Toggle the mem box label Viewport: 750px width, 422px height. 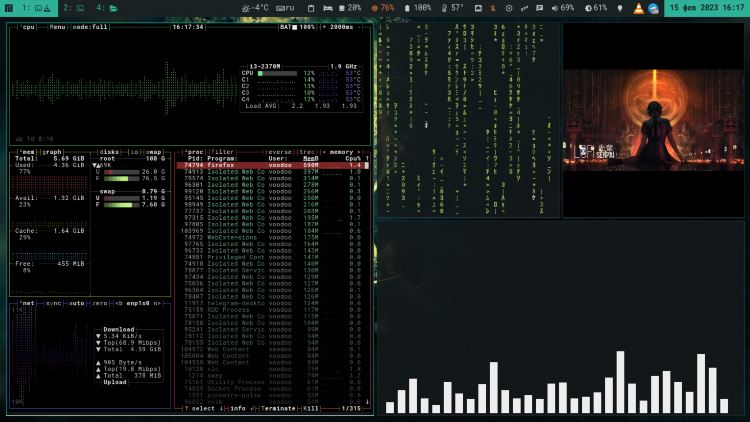coord(28,152)
